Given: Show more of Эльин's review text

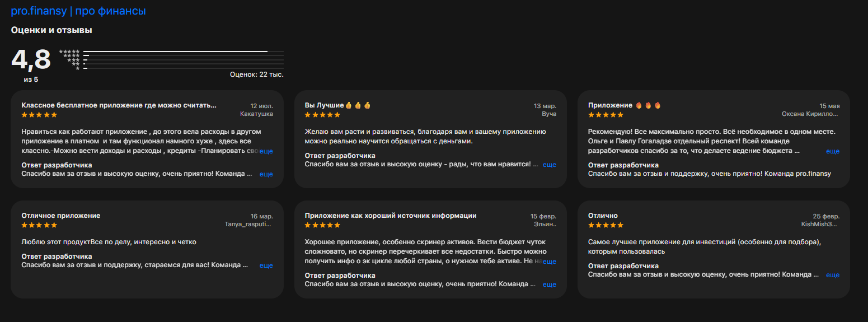Looking at the screenshot, I should coord(550,262).
